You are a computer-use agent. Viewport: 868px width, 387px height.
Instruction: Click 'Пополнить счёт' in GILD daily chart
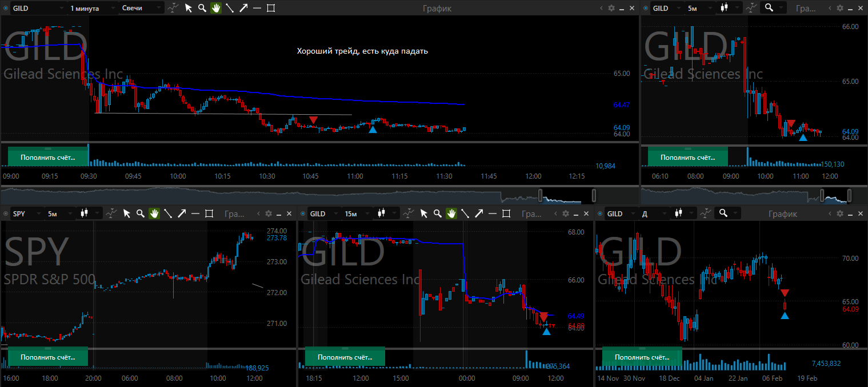click(642, 357)
